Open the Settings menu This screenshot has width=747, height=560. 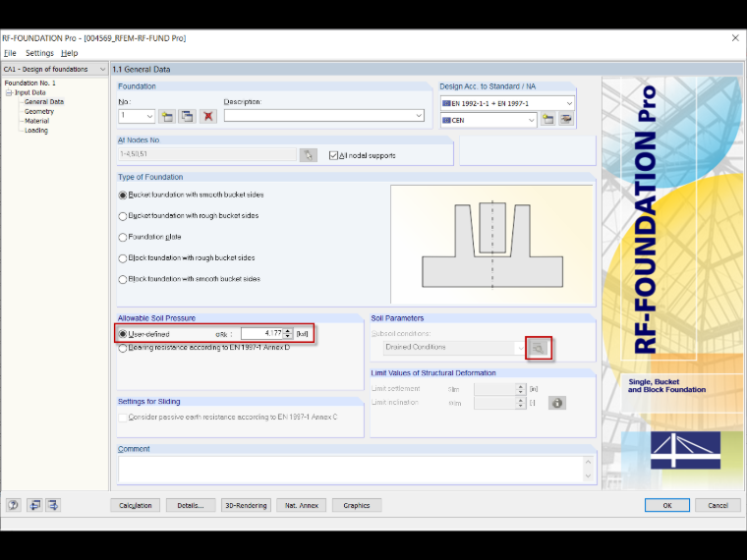tap(39, 53)
